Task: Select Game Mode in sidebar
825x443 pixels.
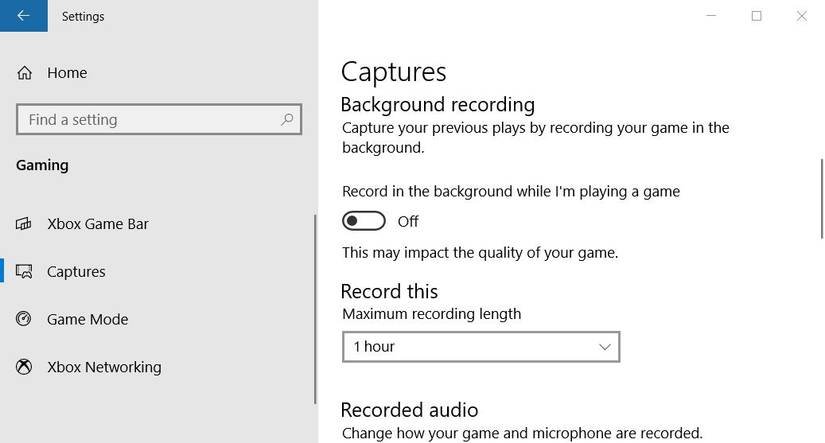Action: (87, 320)
